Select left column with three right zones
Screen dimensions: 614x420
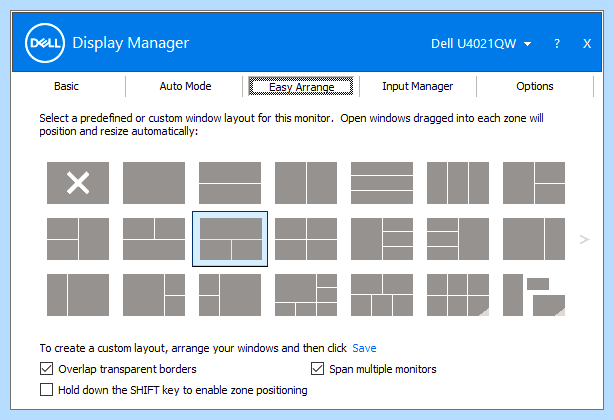pos(382,239)
